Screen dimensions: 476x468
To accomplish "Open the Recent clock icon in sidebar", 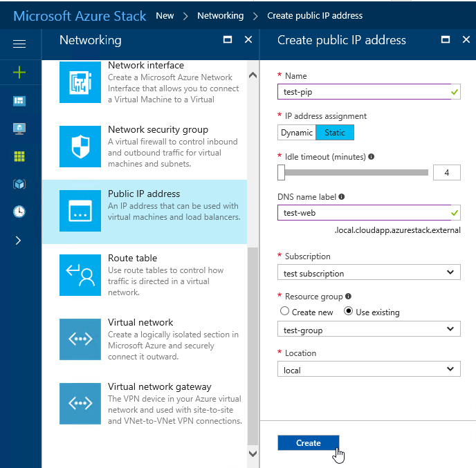I will point(19,212).
